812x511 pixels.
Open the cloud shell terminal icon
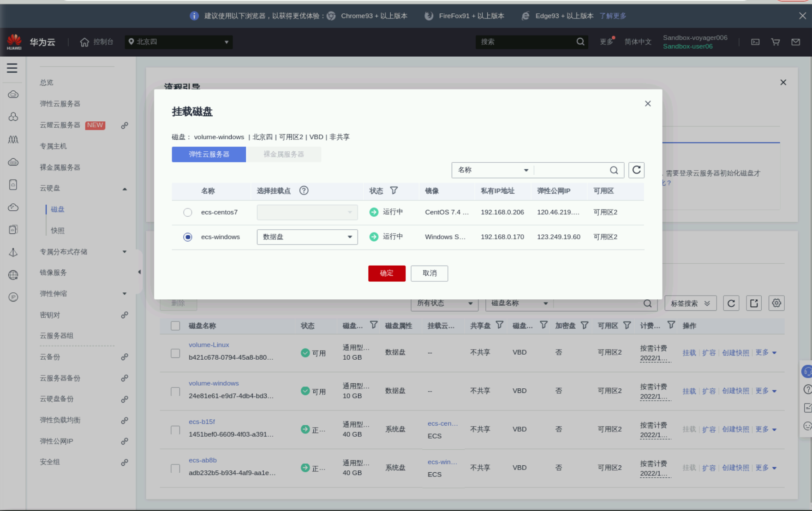click(755, 42)
